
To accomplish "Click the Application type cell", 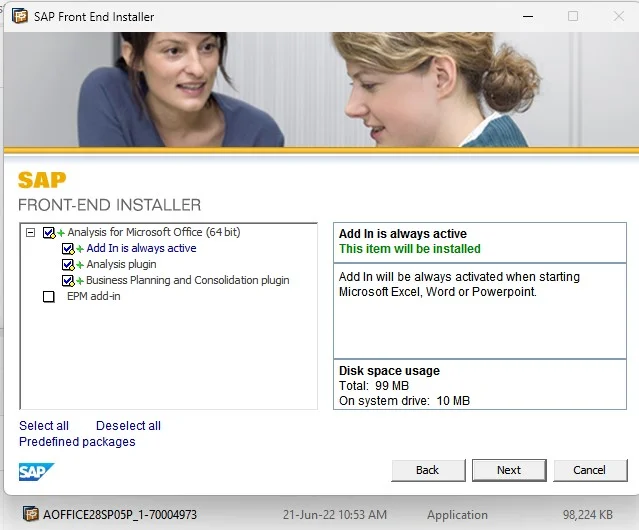I will pos(457,515).
